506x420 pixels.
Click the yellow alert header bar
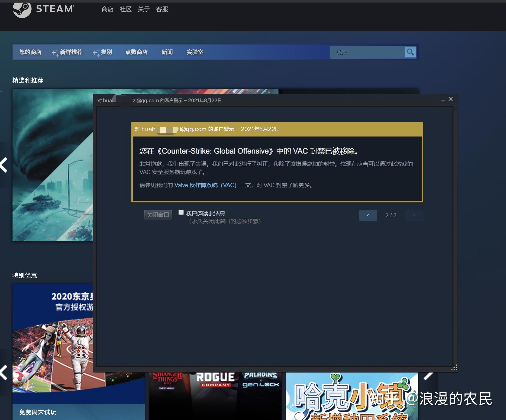click(x=277, y=129)
